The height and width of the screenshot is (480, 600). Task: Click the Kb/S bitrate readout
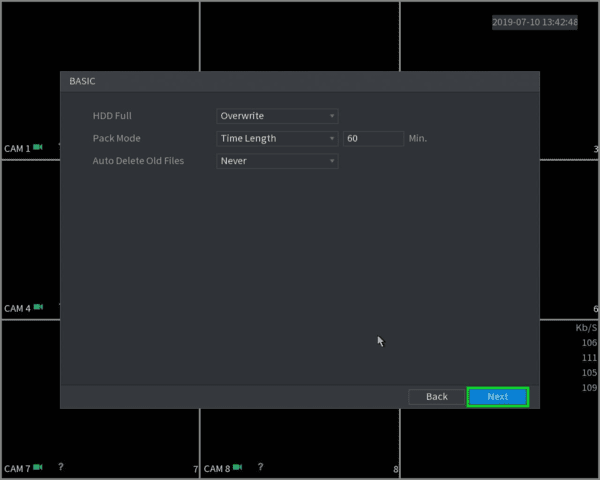[586, 328]
